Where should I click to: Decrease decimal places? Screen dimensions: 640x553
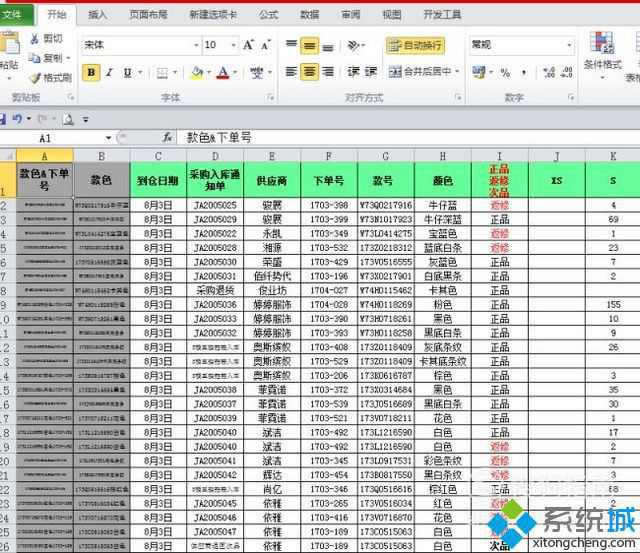567,73
